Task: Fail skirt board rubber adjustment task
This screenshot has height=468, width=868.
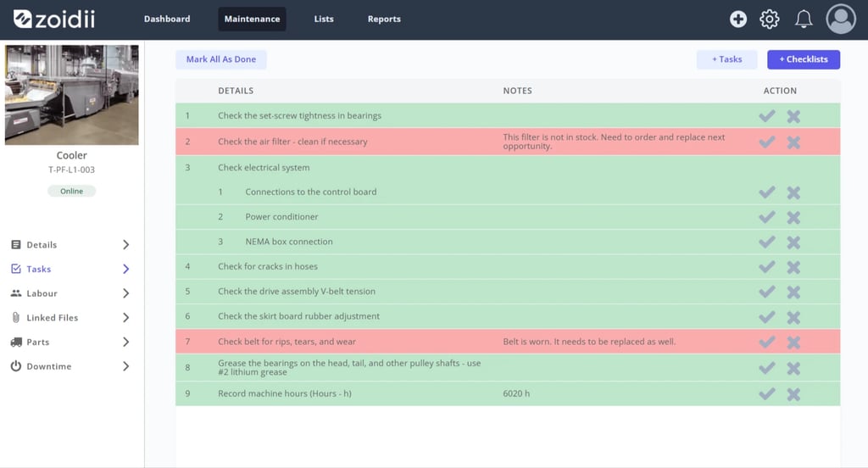Action: point(793,317)
